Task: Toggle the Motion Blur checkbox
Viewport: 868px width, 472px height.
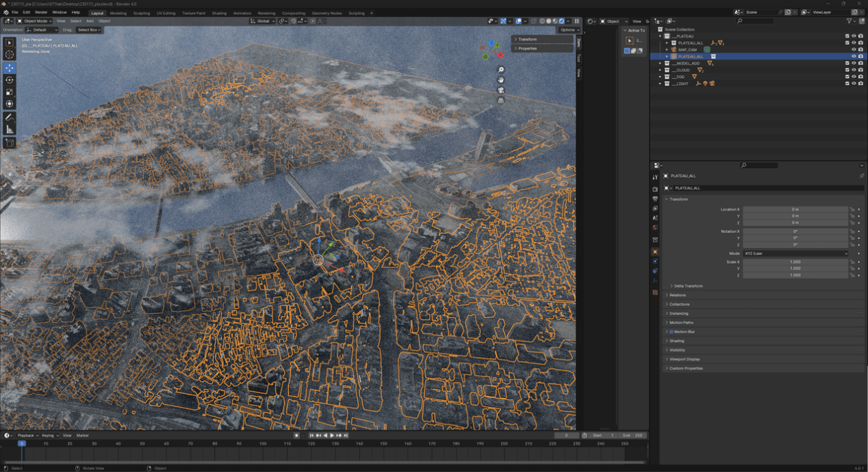Action: pyautogui.click(x=672, y=332)
